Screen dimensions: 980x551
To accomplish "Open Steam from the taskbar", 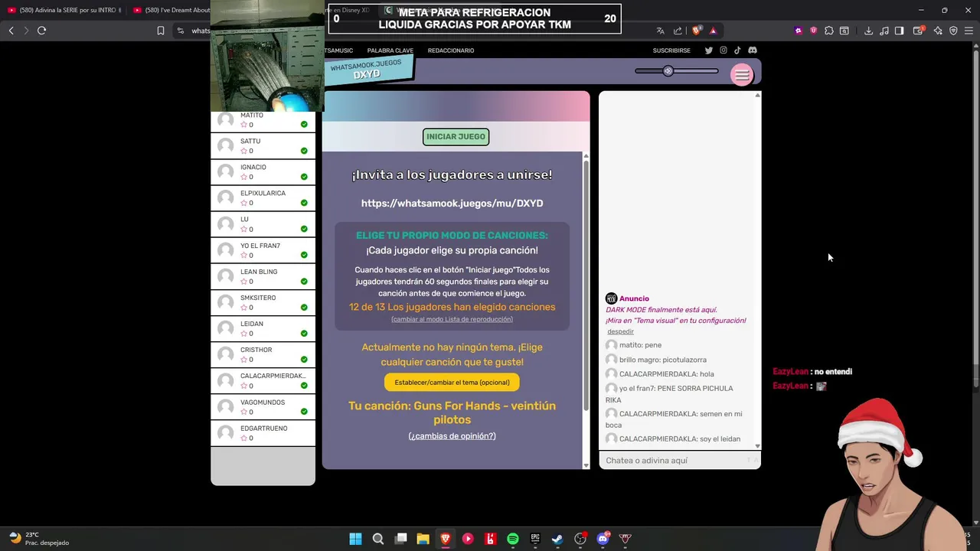I will click(557, 539).
